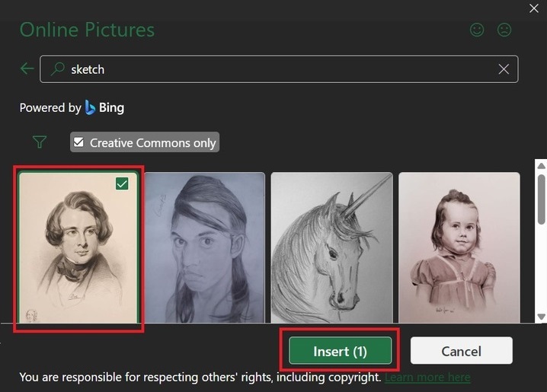Select the long-haired face sketch thumbnail
Image resolution: width=547 pixels, height=392 pixels.
(x=204, y=247)
